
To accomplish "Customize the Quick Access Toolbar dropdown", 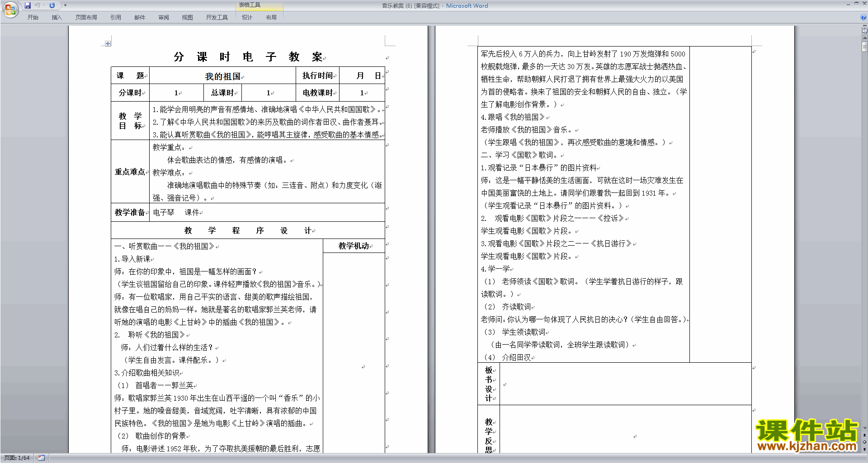I will click(x=65, y=5).
